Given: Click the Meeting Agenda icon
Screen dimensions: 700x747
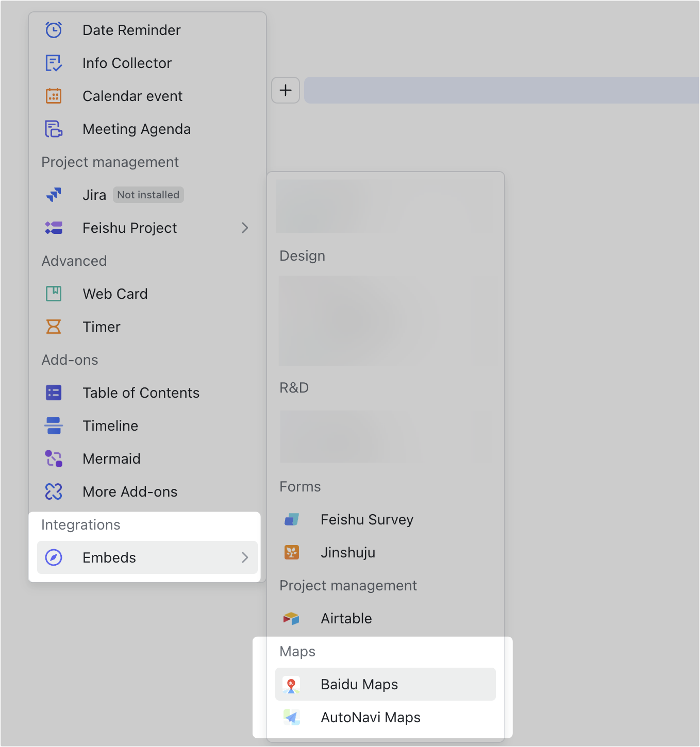Looking at the screenshot, I should coord(54,129).
